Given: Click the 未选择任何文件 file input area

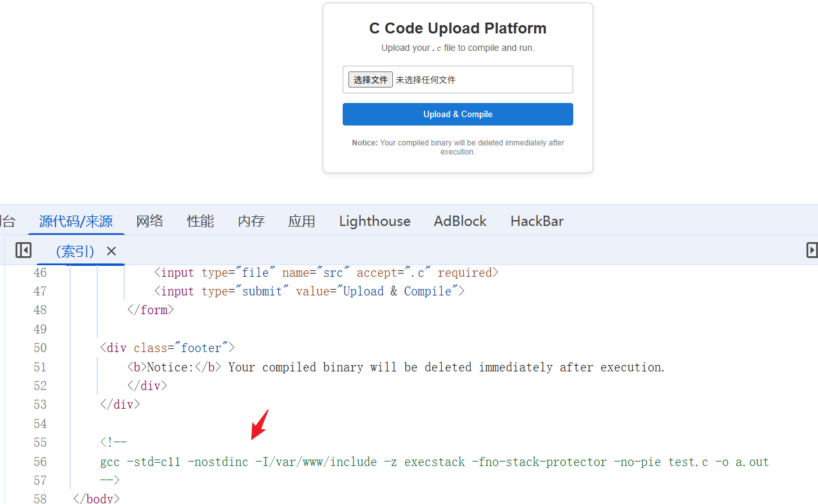Looking at the screenshot, I should point(426,80).
